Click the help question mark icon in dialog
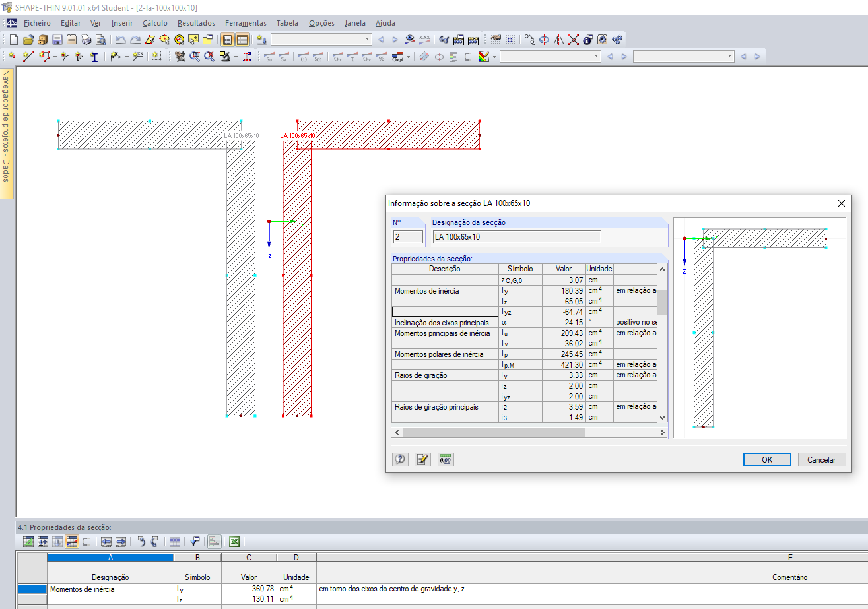Screen dimensions: 868x609 click(400, 459)
